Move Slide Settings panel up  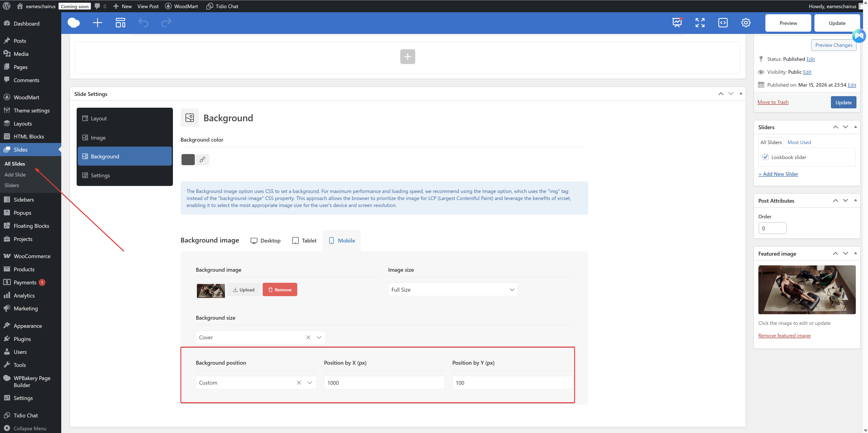(x=720, y=94)
